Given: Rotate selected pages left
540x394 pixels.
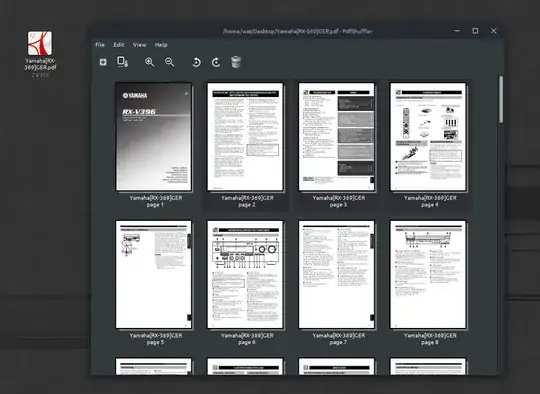Looking at the screenshot, I should [x=196, y=62].
